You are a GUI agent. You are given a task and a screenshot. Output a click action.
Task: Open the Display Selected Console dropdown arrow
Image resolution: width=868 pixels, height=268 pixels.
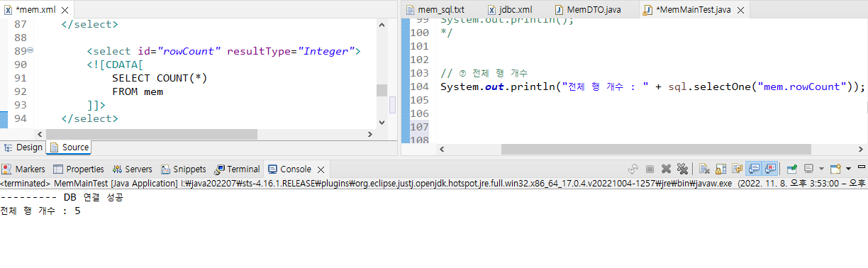pyautogui.click(x=821, y=169)
